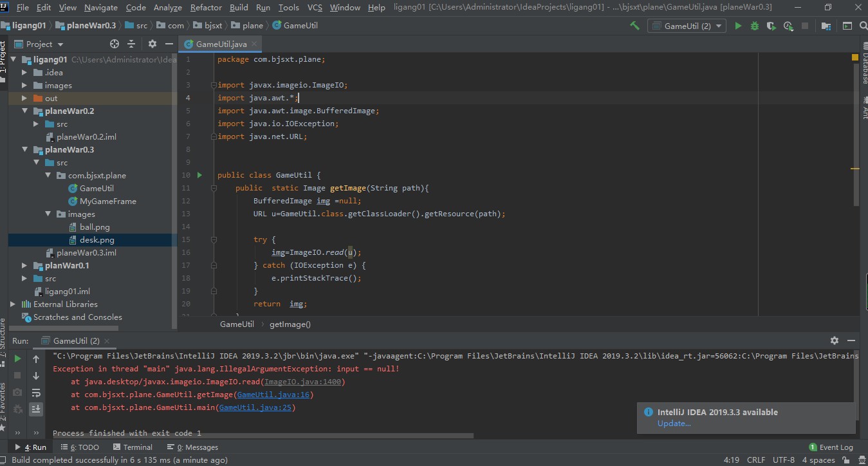Hide the Project panel with the minus icon
Viewport: 868px width, 466px height.
point(169,44)
